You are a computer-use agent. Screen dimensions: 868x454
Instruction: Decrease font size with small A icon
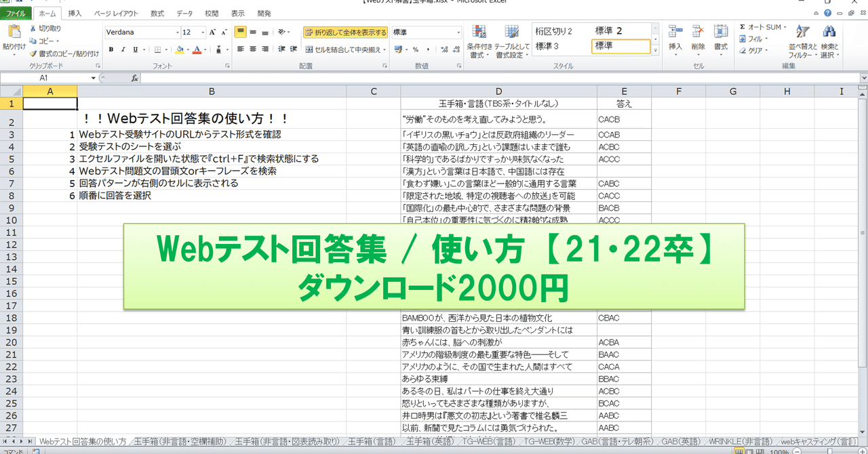[224, 32]
